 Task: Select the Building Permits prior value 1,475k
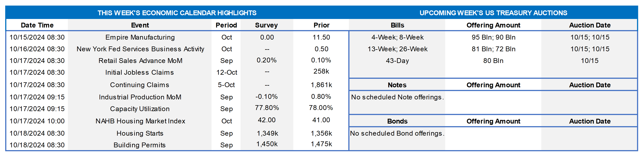click(x=321, y=144)
